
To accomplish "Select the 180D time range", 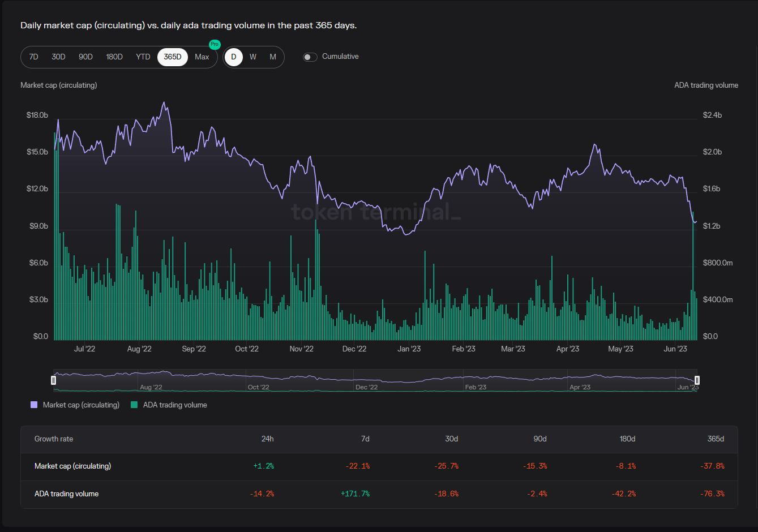I will pyautogui.click(x=114, y=57).
